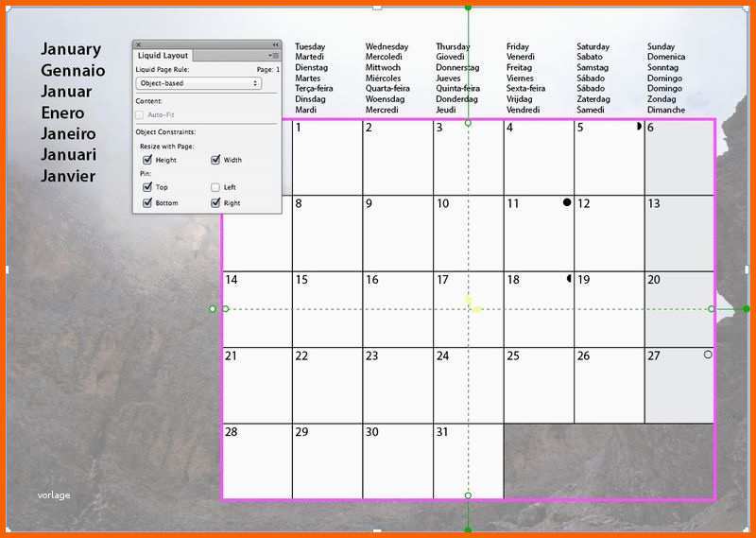Click the "Enero" month heading
Screen dimensions: 756x538
[62, 113]
